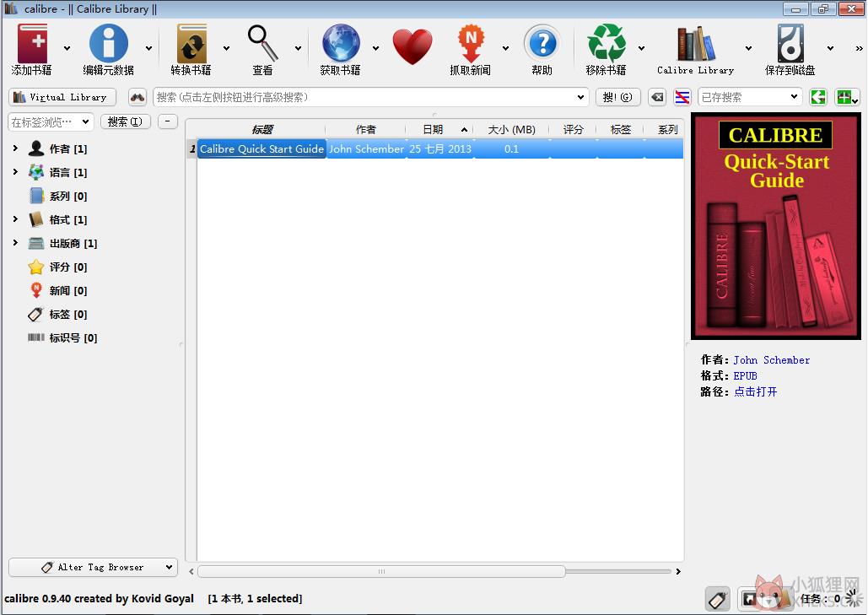The height and width of the screenshot is (615, 868).
Task: Click the horizontal scrollbar of book list
Action: 381,571
